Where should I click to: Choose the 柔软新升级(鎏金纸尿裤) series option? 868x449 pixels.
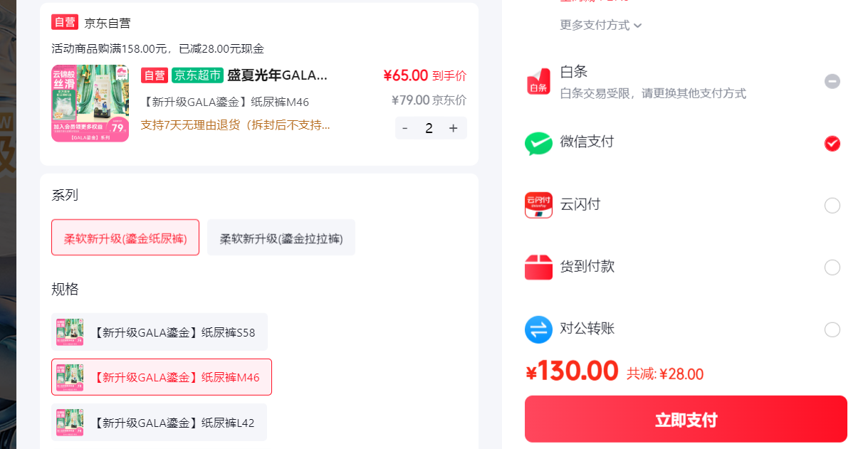125,238
